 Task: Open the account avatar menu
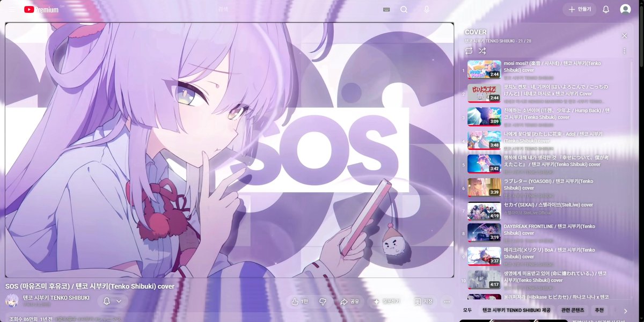[625, 9]
